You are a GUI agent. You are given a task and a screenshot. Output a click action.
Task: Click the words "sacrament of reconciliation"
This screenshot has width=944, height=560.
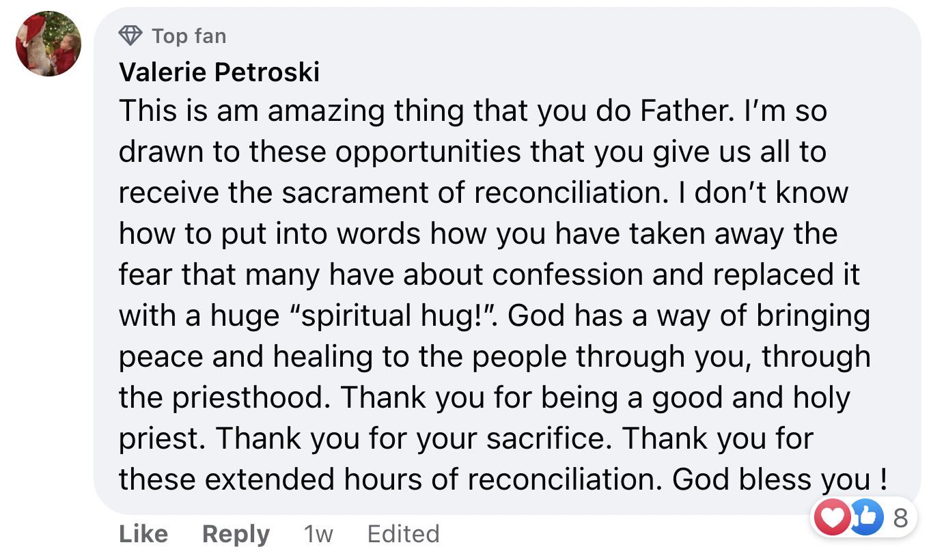[x=471, y=193]
